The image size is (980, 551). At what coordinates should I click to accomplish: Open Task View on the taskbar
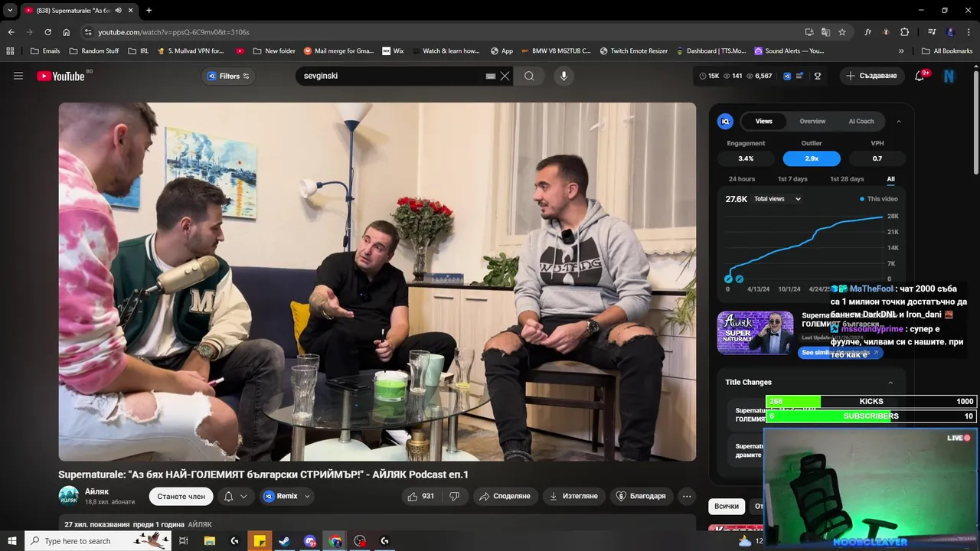coord(184,541)
